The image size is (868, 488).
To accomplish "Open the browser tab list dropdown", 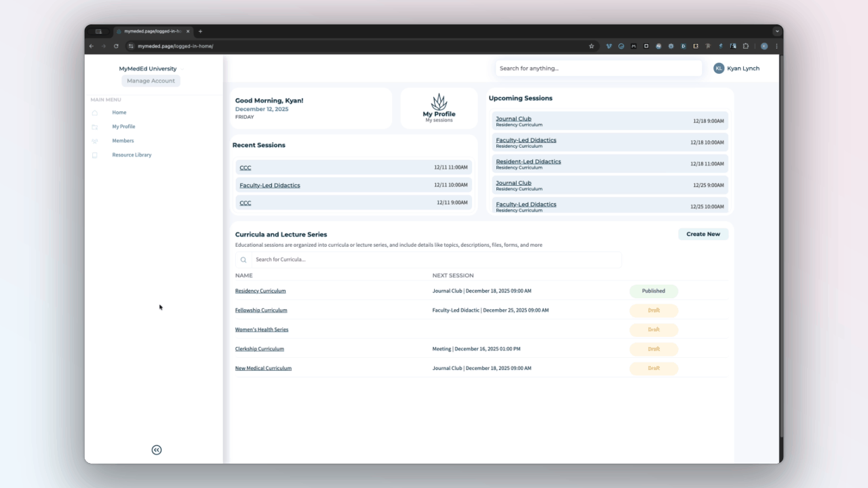I will coord(776,31).
